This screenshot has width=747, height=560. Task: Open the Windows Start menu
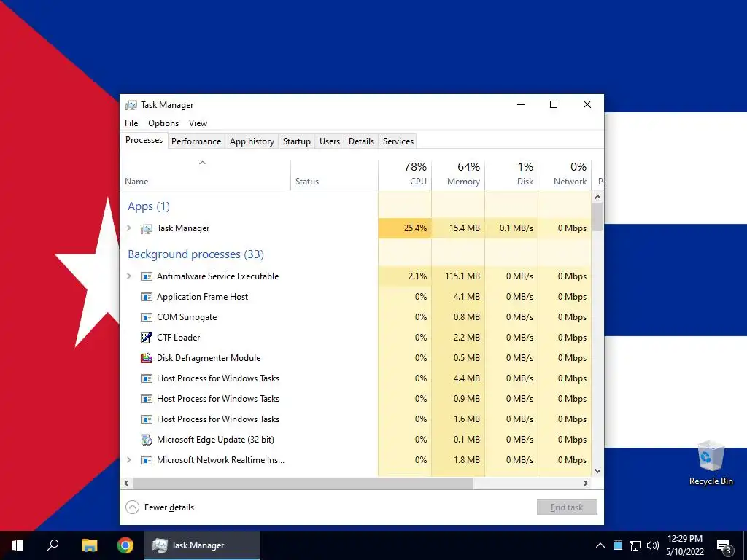18,545
